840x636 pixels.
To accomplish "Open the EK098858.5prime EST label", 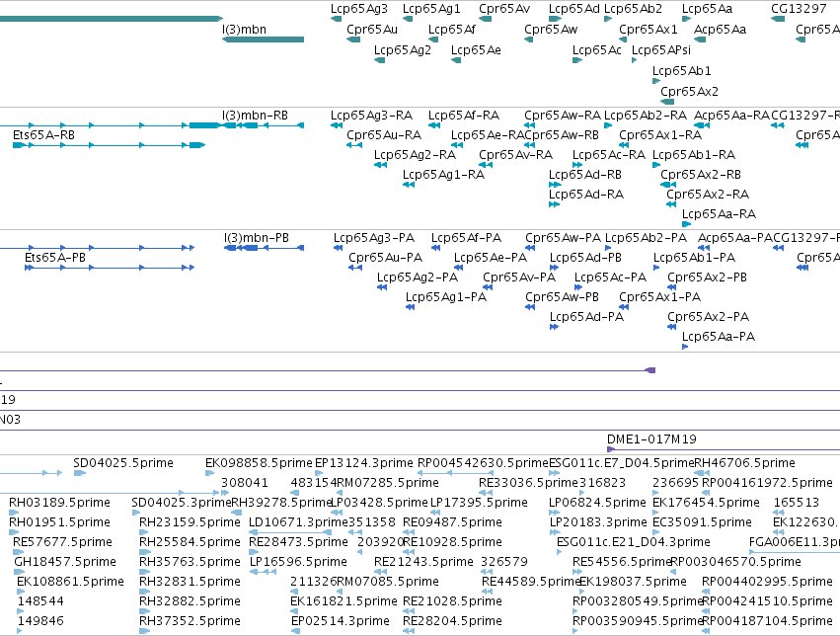I will [x=259, y=463].
